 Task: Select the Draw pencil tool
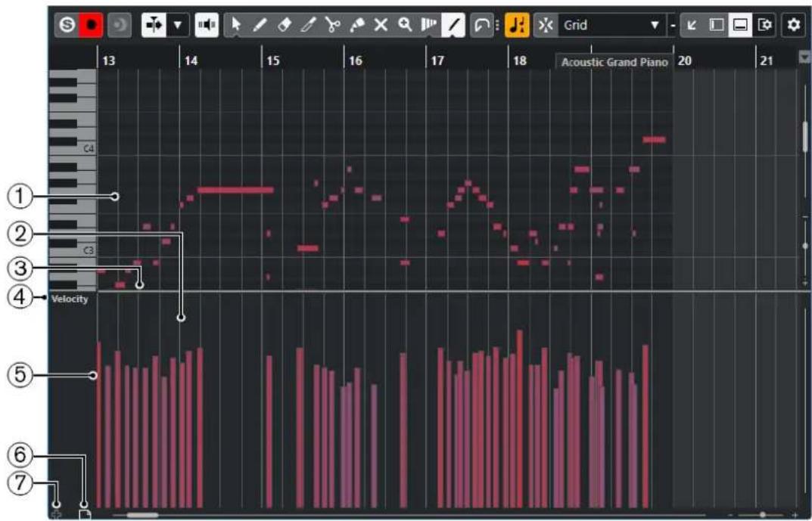(x=260, y=25)
